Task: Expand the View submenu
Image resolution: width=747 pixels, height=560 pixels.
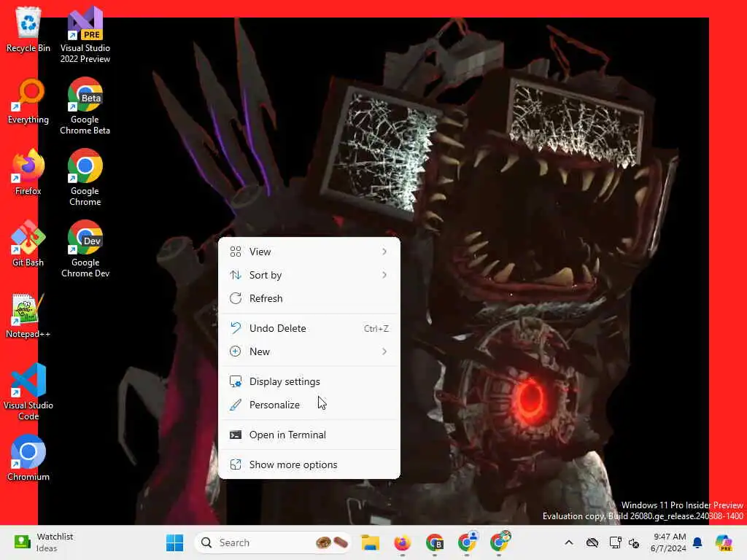Action: tap(309, 252)
